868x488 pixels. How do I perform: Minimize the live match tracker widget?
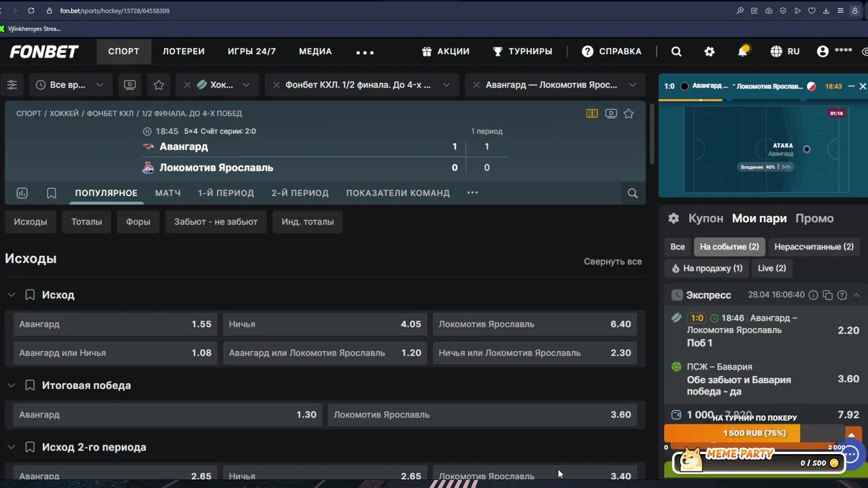tap(851, 86)
